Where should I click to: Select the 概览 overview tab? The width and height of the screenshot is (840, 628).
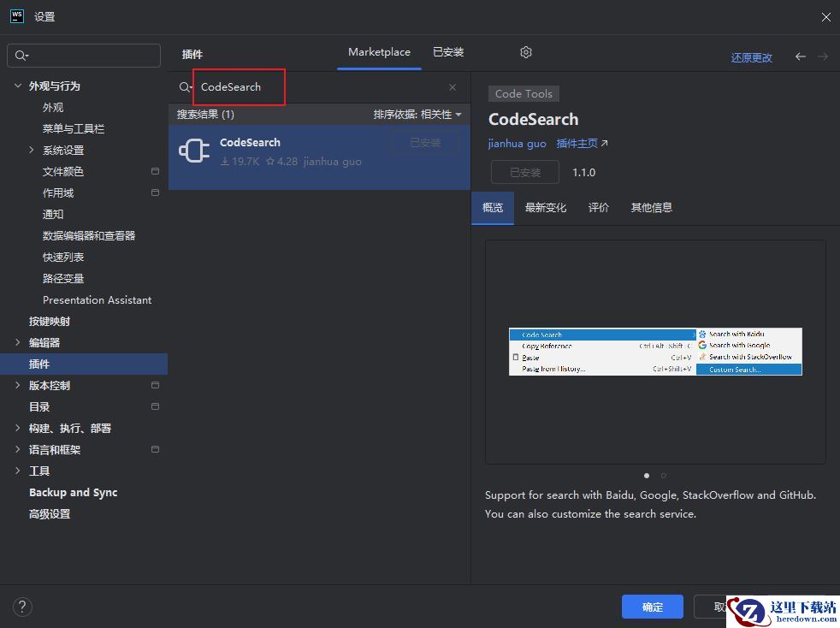coord(493,207)
